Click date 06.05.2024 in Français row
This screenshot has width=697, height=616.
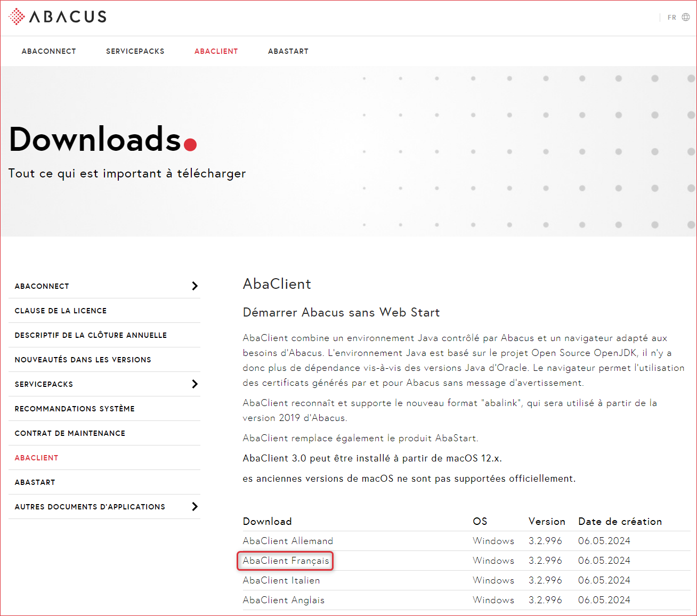pyautogui.click(x=604, y=561)
